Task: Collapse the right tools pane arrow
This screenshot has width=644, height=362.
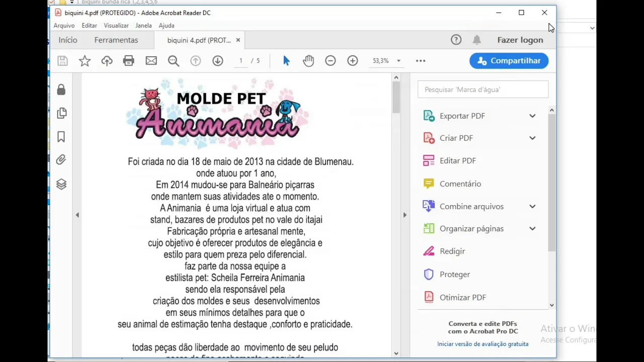Action: (405, 215)
